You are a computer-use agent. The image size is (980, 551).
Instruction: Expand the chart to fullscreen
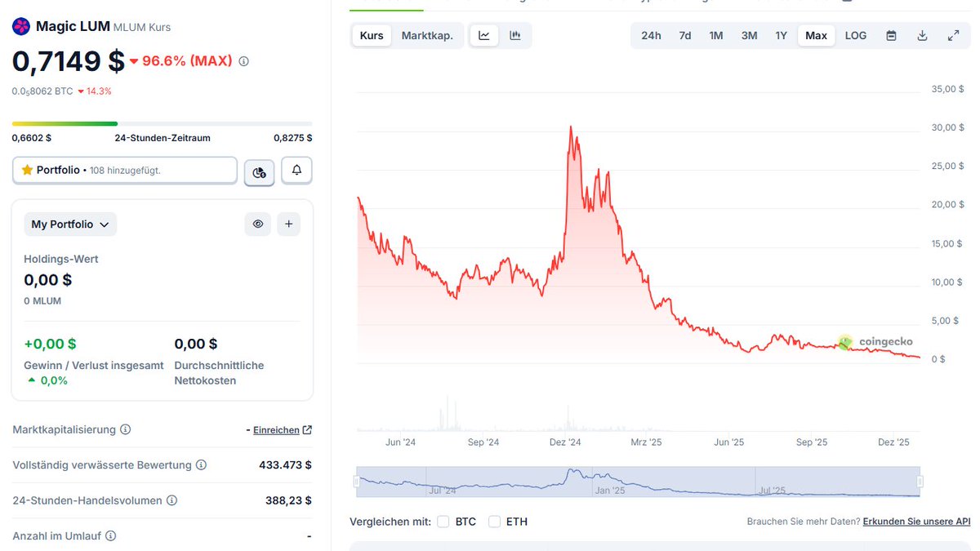953,36
